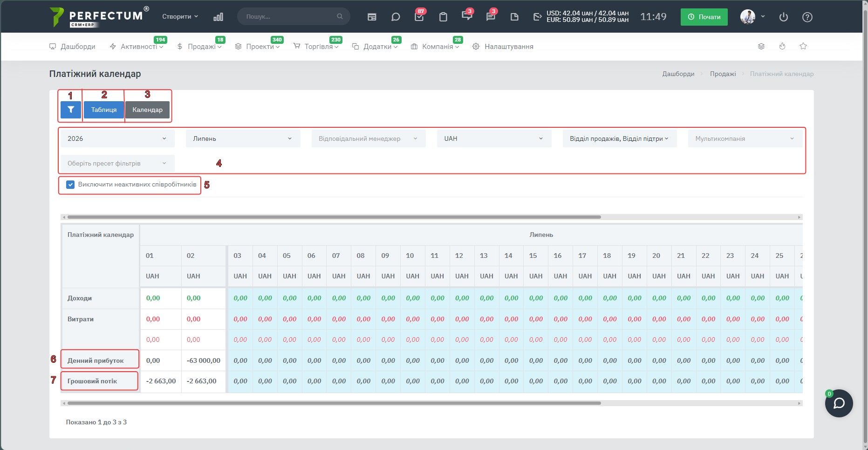Expand the UAH currency dropdown

tap(494, 138)
